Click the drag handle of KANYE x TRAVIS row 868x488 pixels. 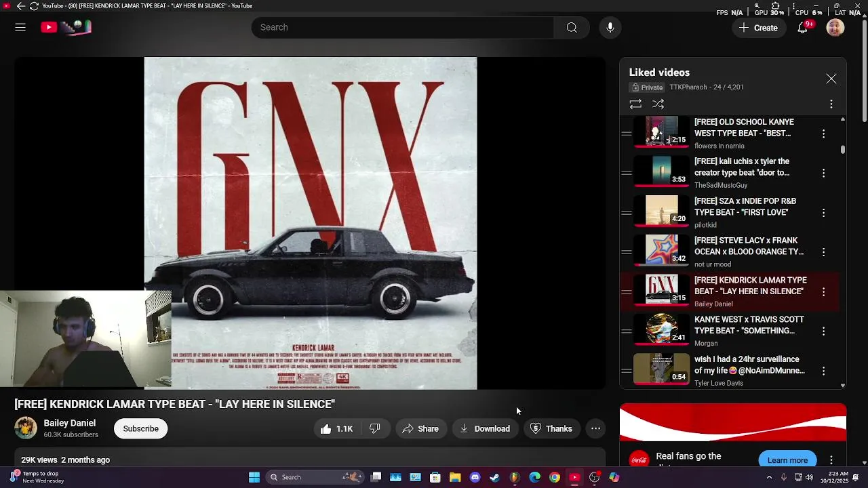point(627,331)
